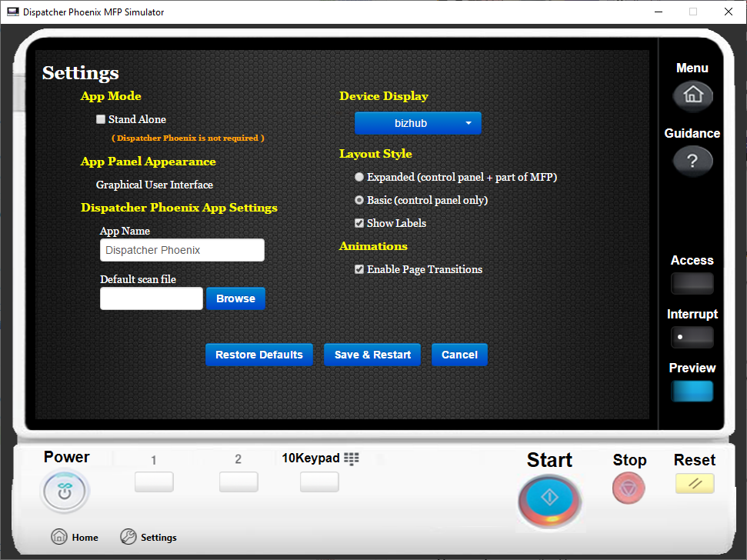
Task: Tap the yellow Reset key
Action: tap(695, 483)
